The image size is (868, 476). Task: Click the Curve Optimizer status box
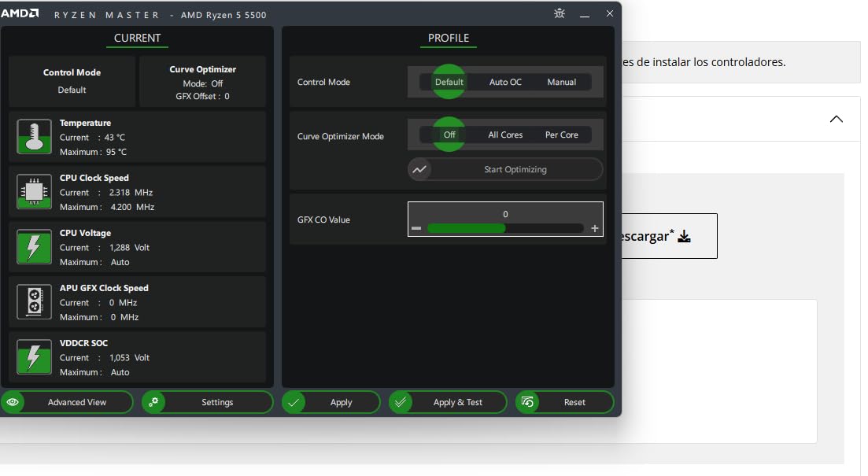pyautogui.click(x=202, y=81)
